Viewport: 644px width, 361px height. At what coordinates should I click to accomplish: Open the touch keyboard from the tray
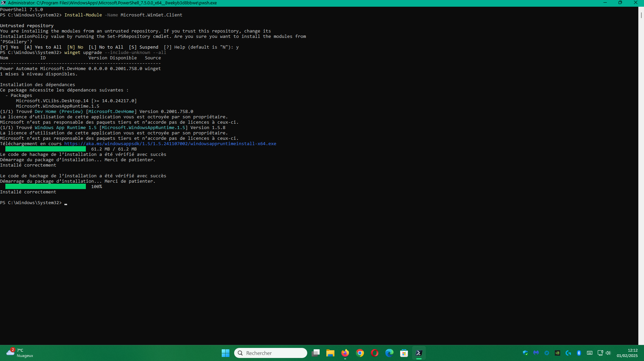click(590, 353)
